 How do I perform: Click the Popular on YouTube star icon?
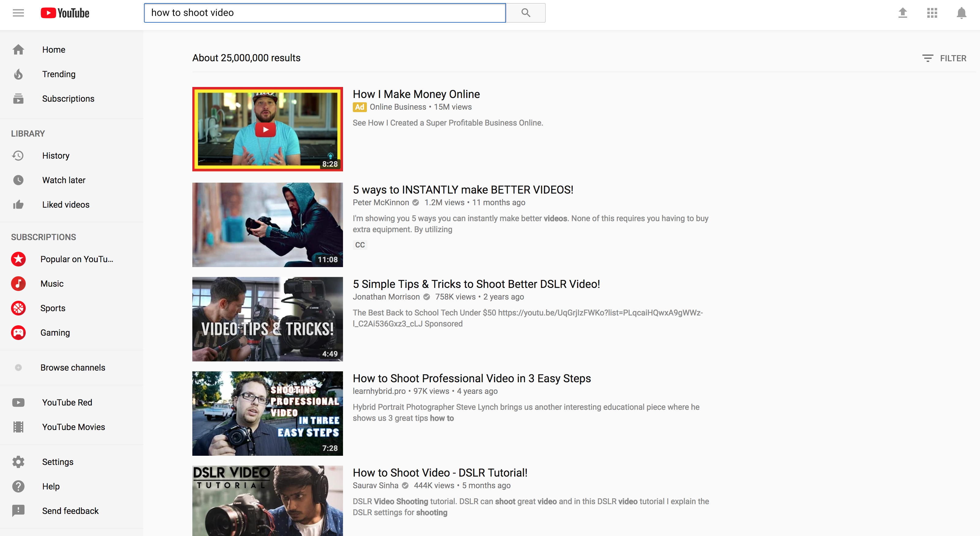(18, 259)
